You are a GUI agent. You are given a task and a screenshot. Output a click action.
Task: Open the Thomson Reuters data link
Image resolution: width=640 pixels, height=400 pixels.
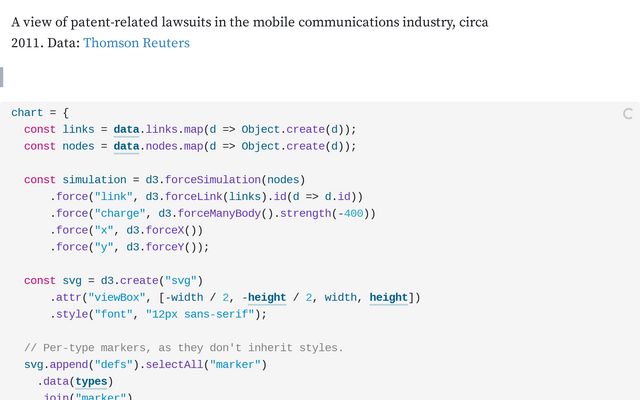pos(136,43)
